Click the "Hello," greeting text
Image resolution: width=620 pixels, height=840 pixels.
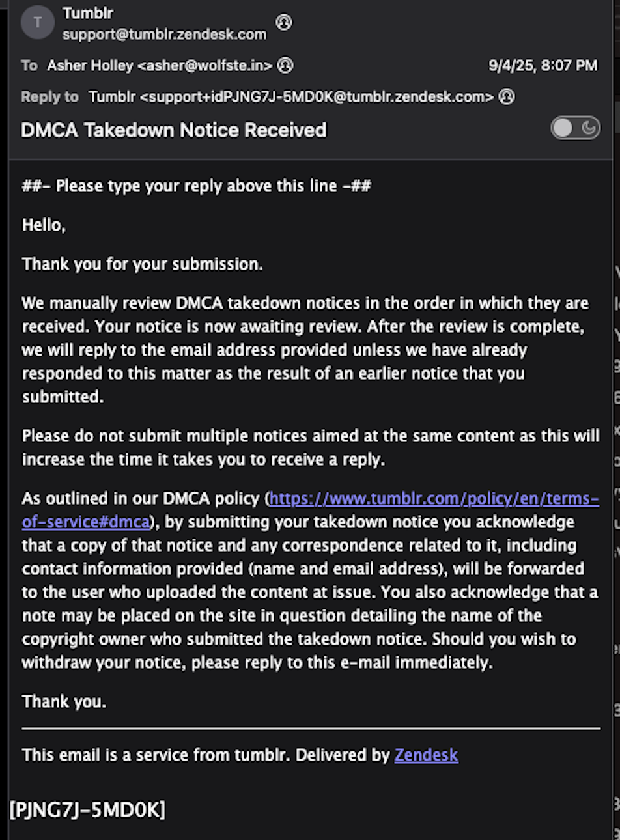[x=44, y=225]
